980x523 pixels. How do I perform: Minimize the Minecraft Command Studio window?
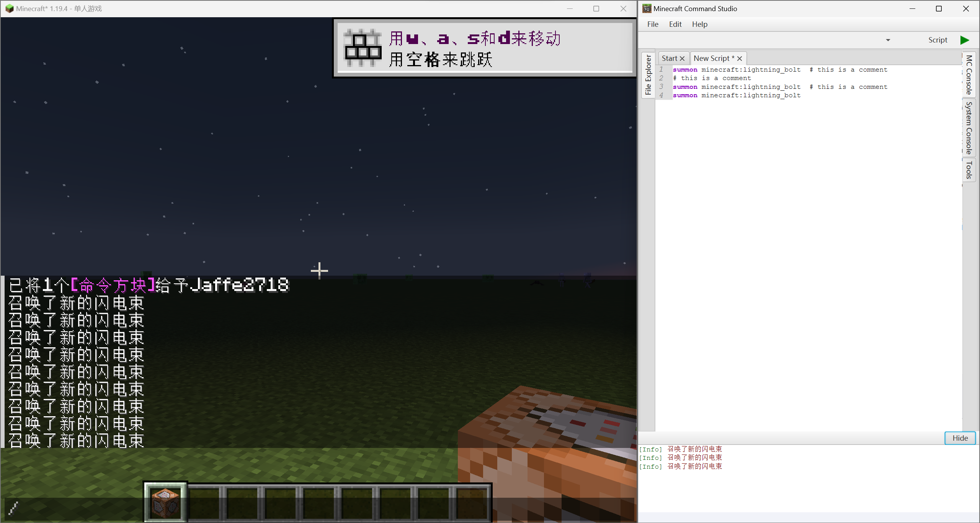pyautogui.click(x=912, y=8)
